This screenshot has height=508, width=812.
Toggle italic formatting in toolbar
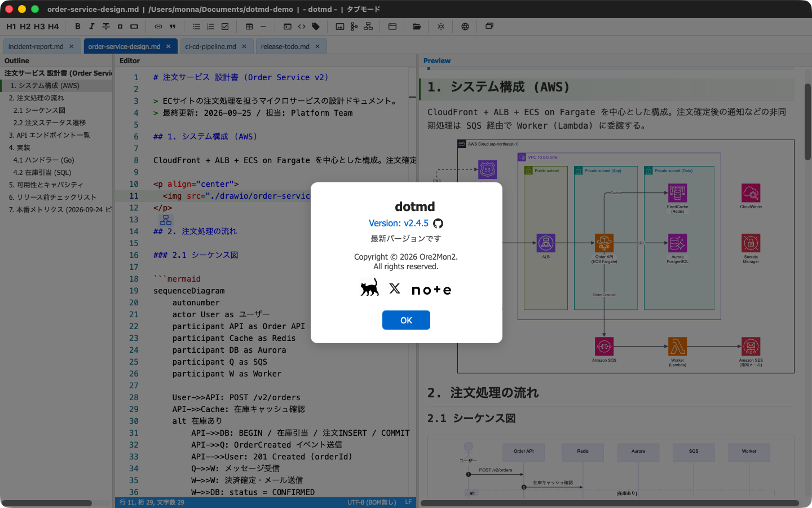92,27
